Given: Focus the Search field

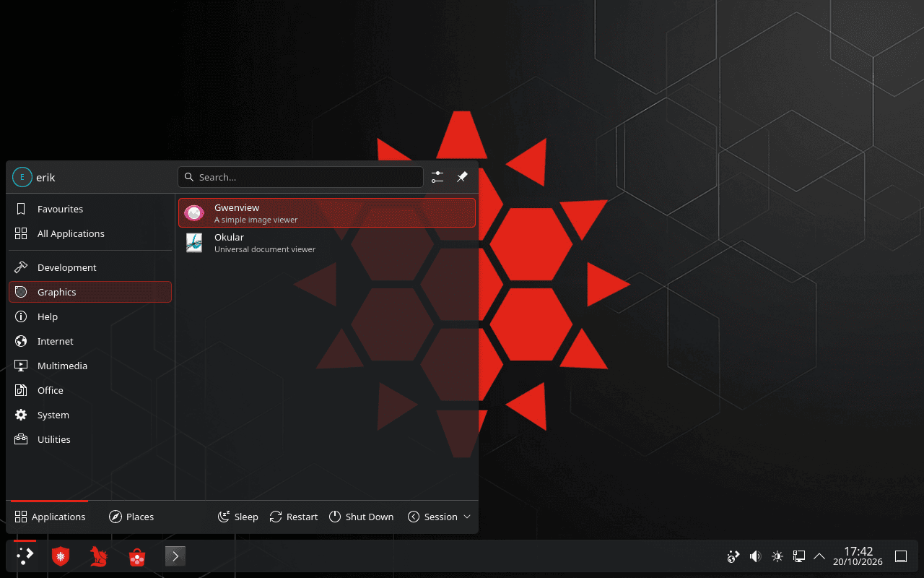Looking at the screenshot, I should pyautogui.click(x=300, y=177).
